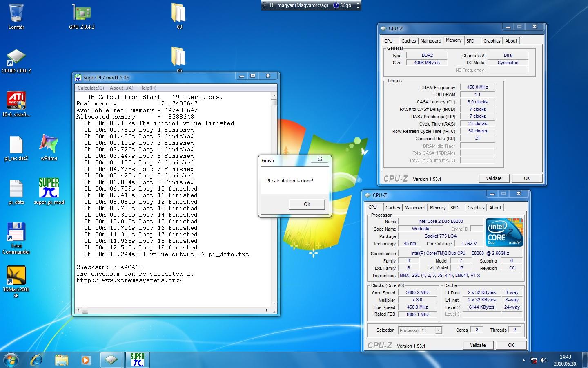The height and width of the screenshot is (368, 588).
Task: Select the super_pi_mod desktop icon
Action: click(49, 191)
